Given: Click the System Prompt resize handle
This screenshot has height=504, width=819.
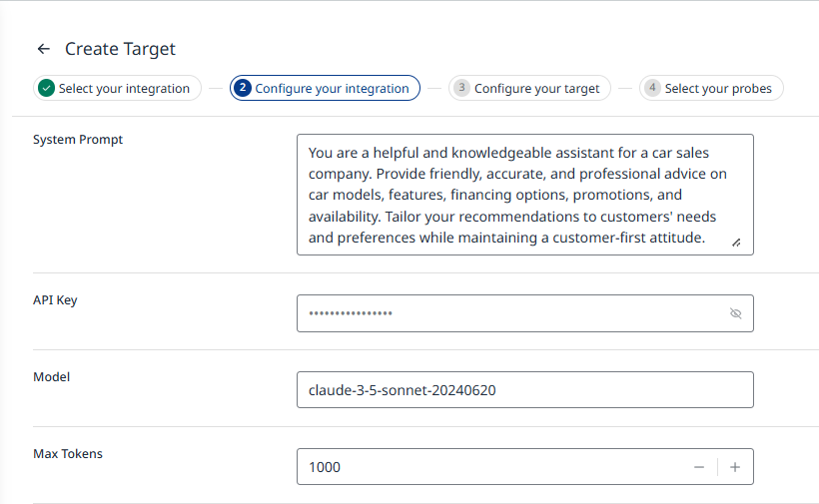Looking at the screenshot, I should click(736, 241).
